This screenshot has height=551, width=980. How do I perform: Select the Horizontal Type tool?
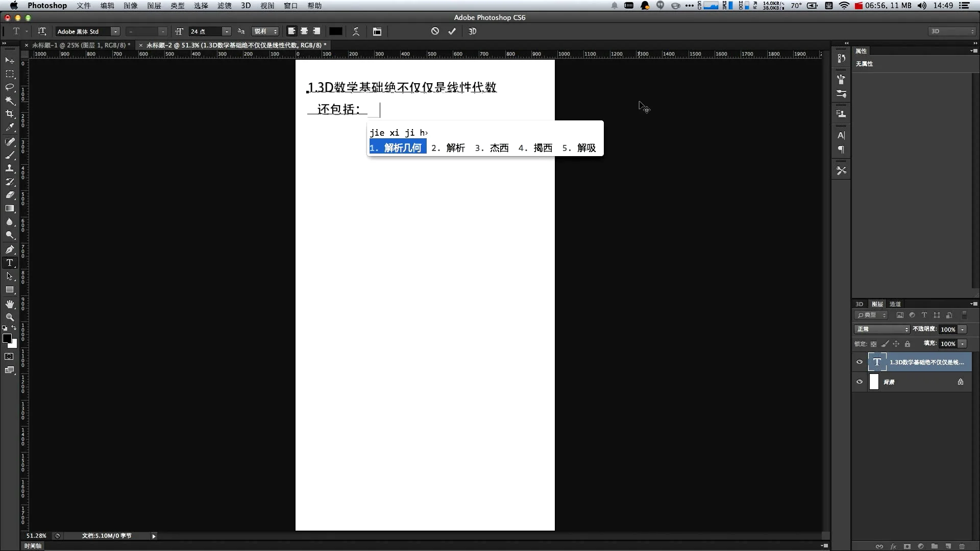coord(10,263)
